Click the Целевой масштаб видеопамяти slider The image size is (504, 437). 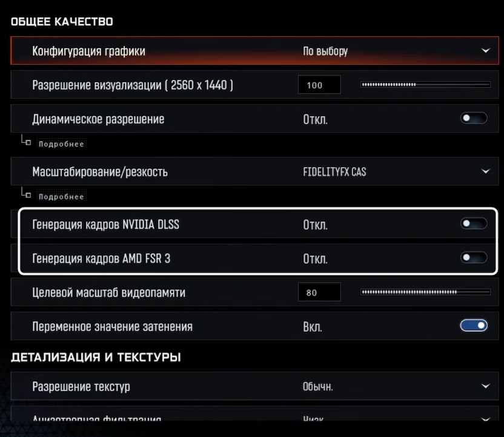pos(425,292)
